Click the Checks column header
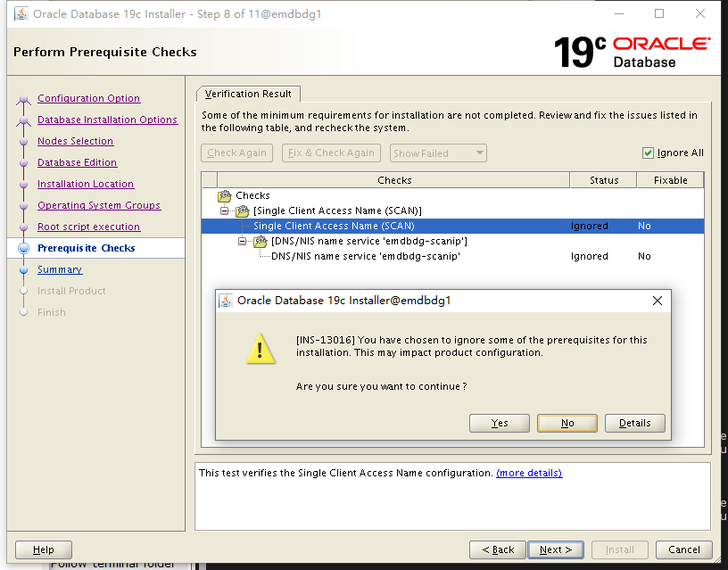 393,180
